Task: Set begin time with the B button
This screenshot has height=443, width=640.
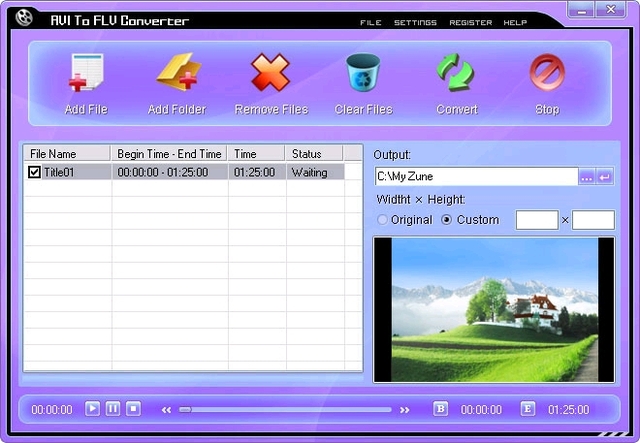Action: click(x=440, y=409)
